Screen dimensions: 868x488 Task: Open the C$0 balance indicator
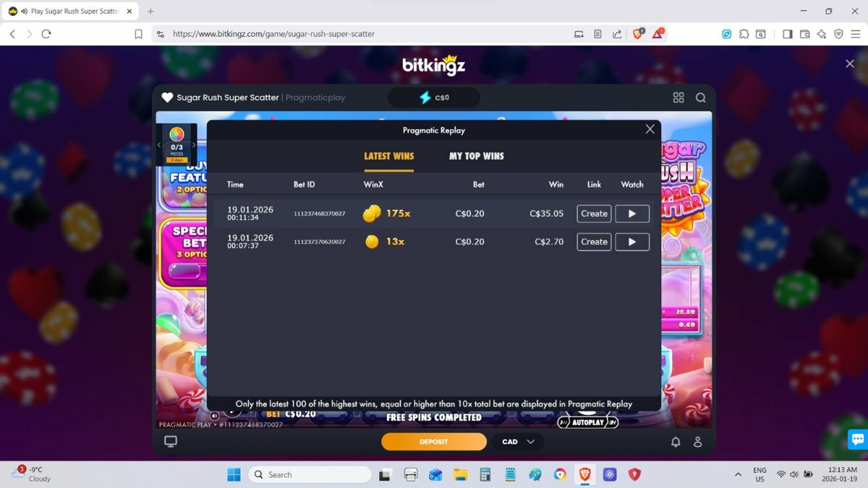point(434,98)
